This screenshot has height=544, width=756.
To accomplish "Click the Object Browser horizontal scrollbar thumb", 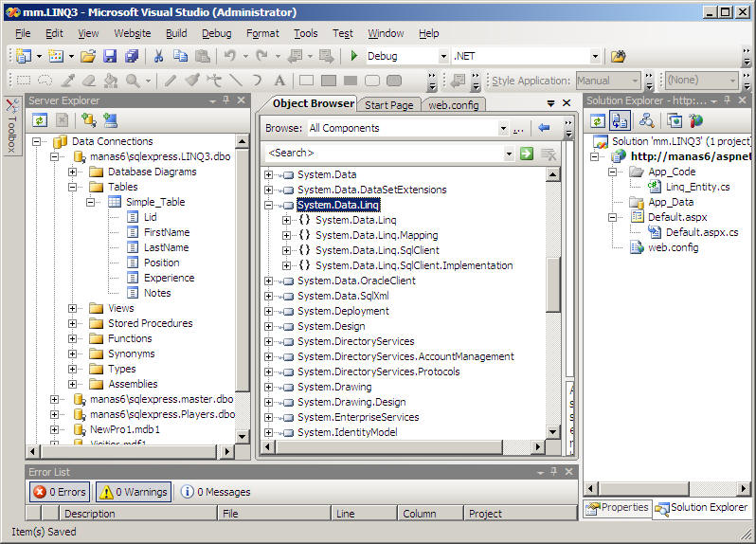I will coord(389,447).
